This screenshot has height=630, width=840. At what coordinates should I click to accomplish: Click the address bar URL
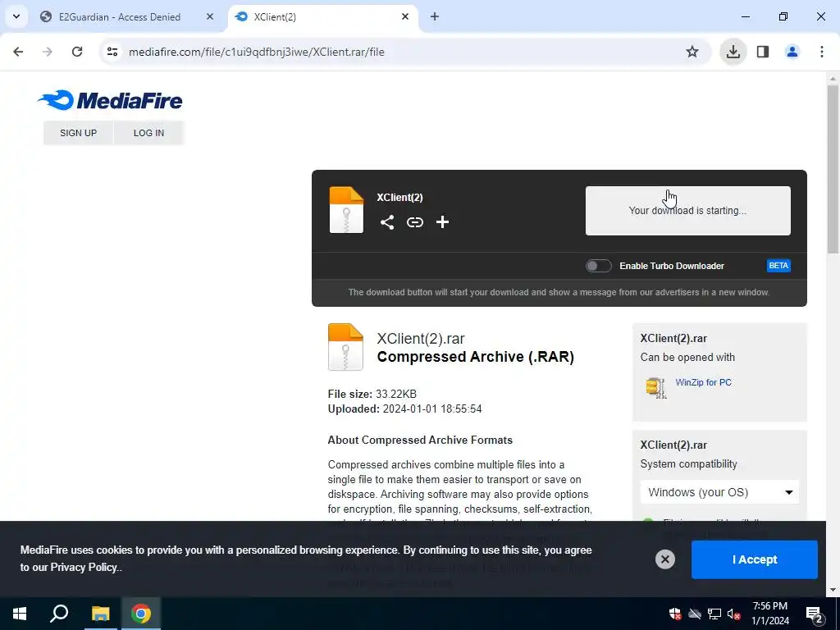pos(257,52)
